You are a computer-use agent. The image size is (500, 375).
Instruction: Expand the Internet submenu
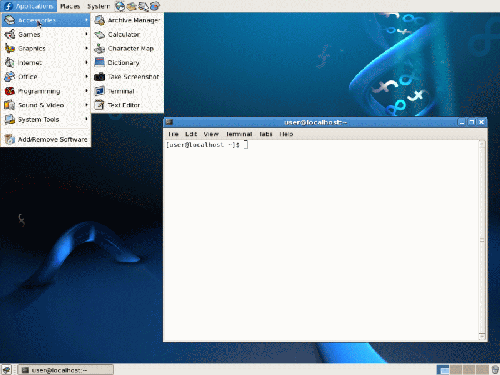46,62
